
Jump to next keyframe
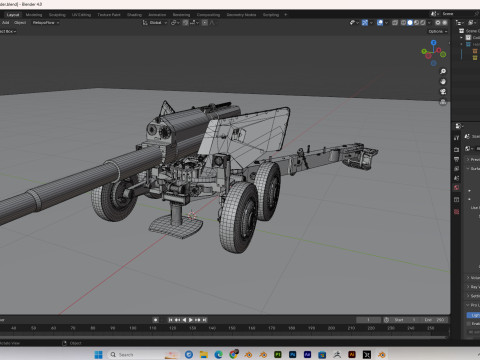tap(198, 320)
